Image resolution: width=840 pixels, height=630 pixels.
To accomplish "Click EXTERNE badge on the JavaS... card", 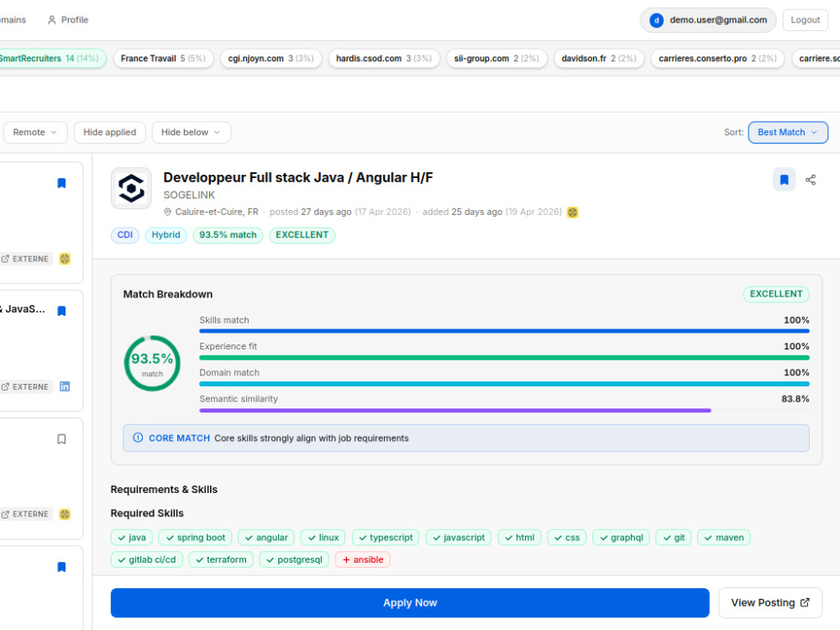I will 25,386.
